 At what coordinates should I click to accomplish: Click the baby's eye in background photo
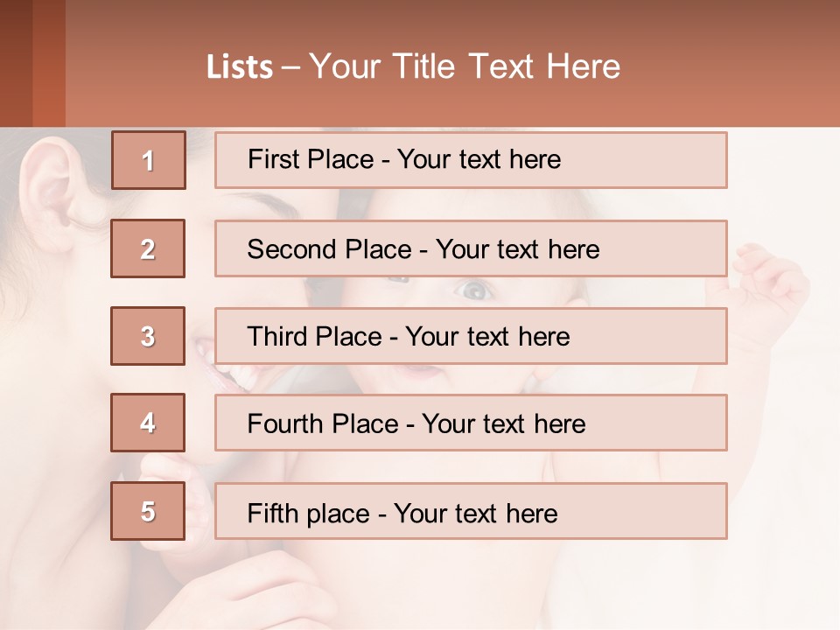(x=473, y=290)
